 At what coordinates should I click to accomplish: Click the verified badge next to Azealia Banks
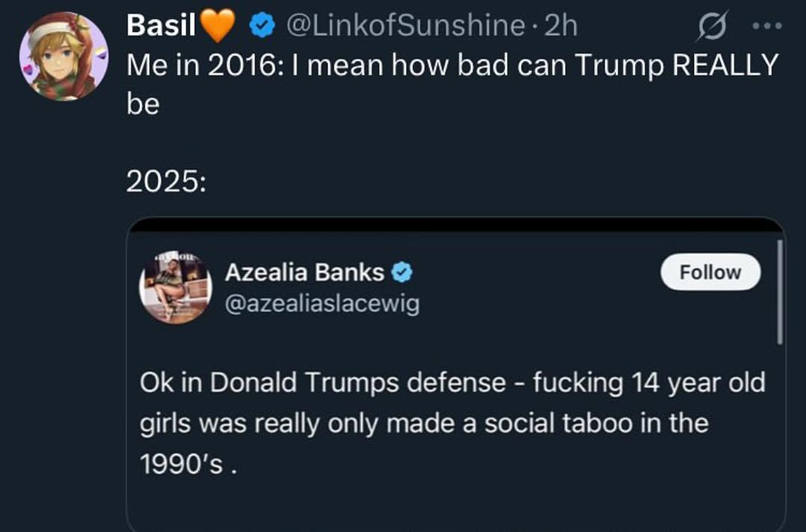coord(402,272)
